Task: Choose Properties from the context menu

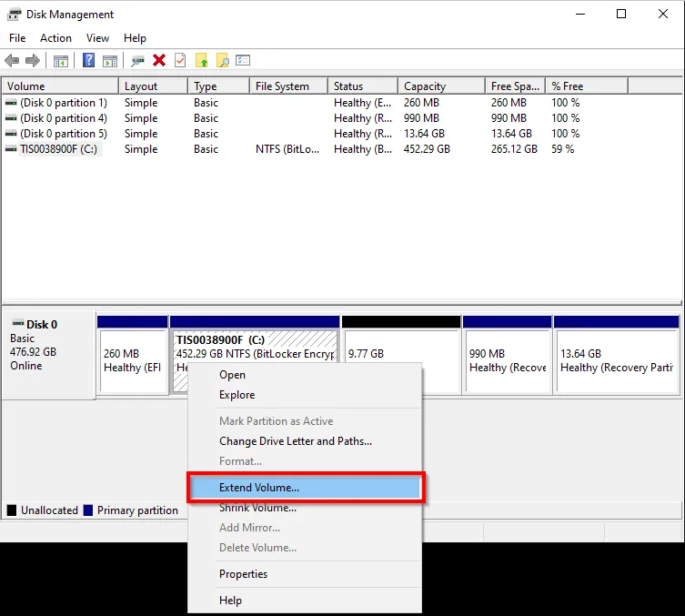Action: coord(305,574)
